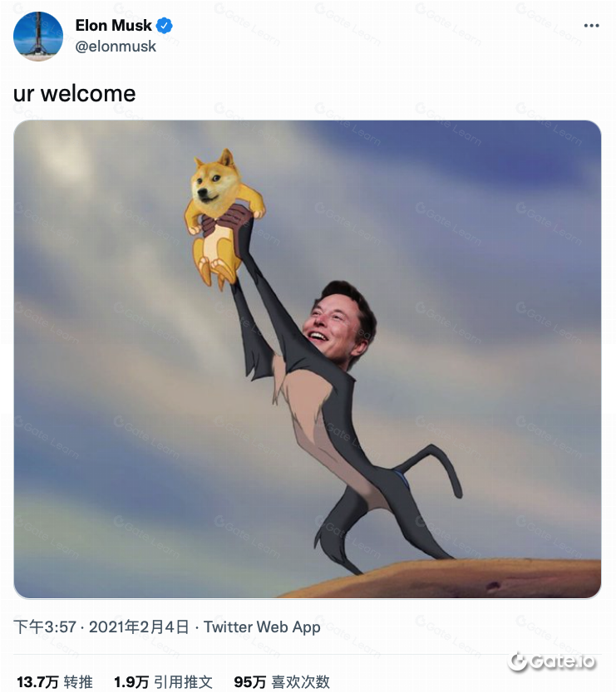Open the @elonmusk handle link
The image size is (616, 693).
pyautogui.click(x=116, y=47)
